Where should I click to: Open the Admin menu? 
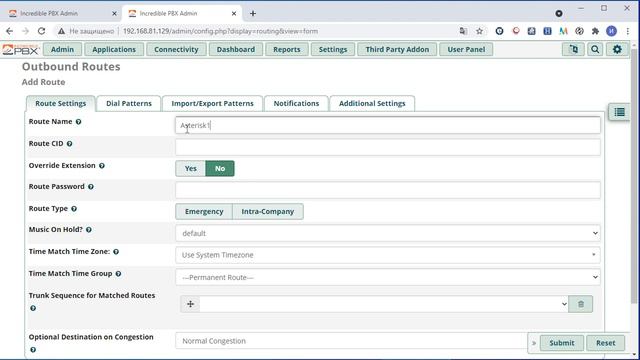tap(62, 49)
